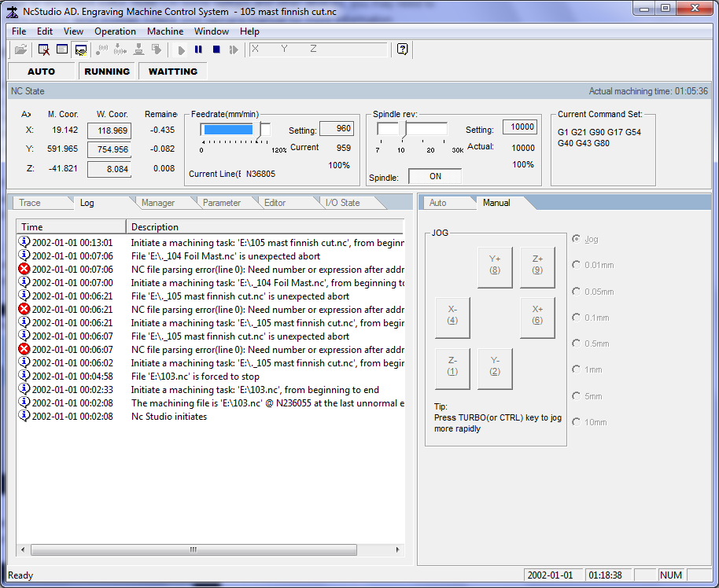Open the Machine menu

pyautogui.click(x=165, y=31)
